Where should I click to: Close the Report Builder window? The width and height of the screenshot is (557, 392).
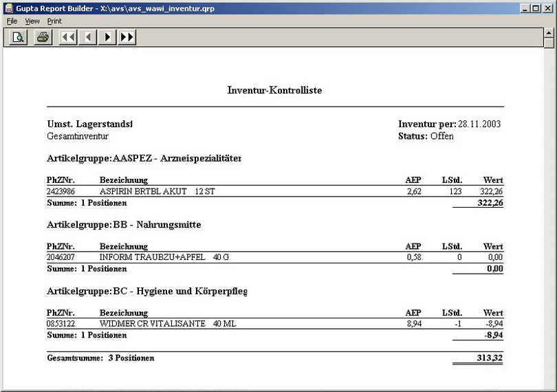point(548,8)
